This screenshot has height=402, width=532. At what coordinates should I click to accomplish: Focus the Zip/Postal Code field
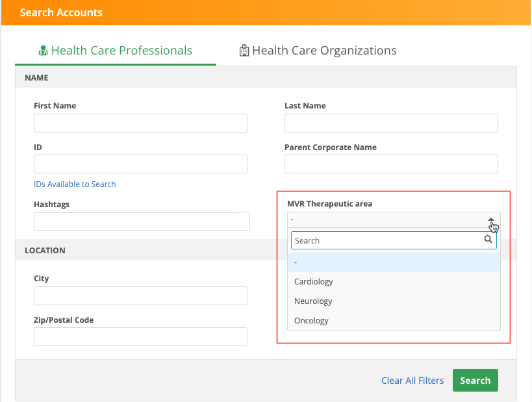140,336
